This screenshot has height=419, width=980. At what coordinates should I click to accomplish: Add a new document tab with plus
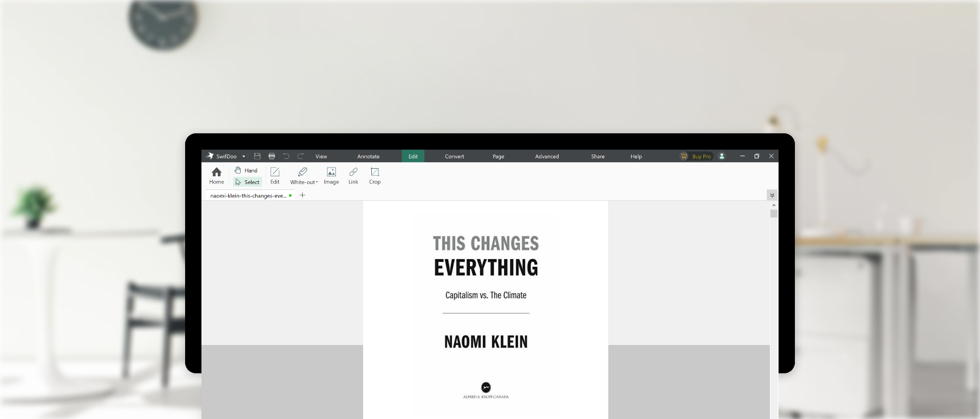303,195
